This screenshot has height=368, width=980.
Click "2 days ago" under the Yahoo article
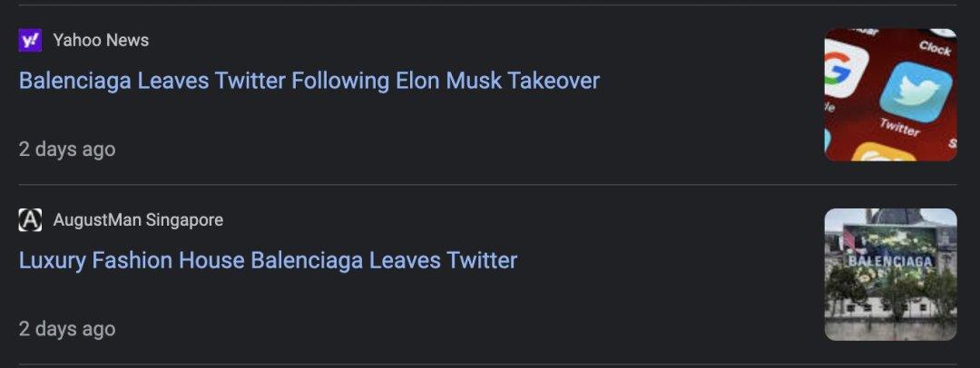(x=67, y=149)
